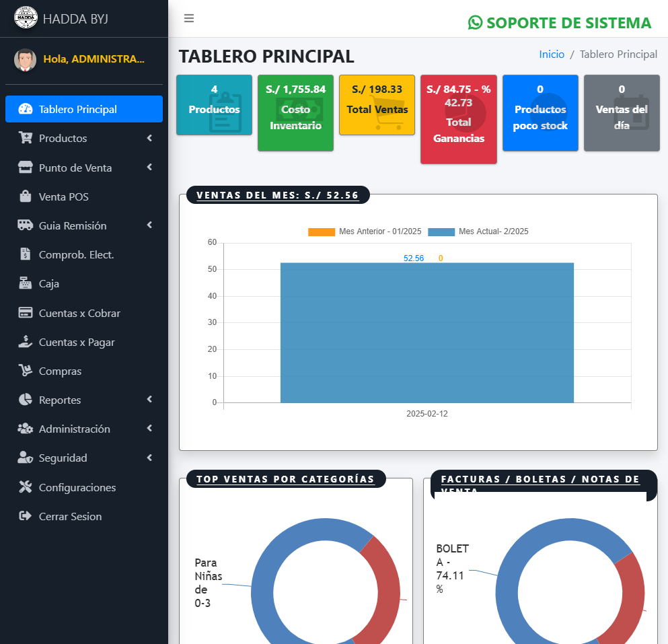668x644 pixels.
Task: Click TOP VENTAS POR CATEGORÍAS heading
Action: pos(285,479)
